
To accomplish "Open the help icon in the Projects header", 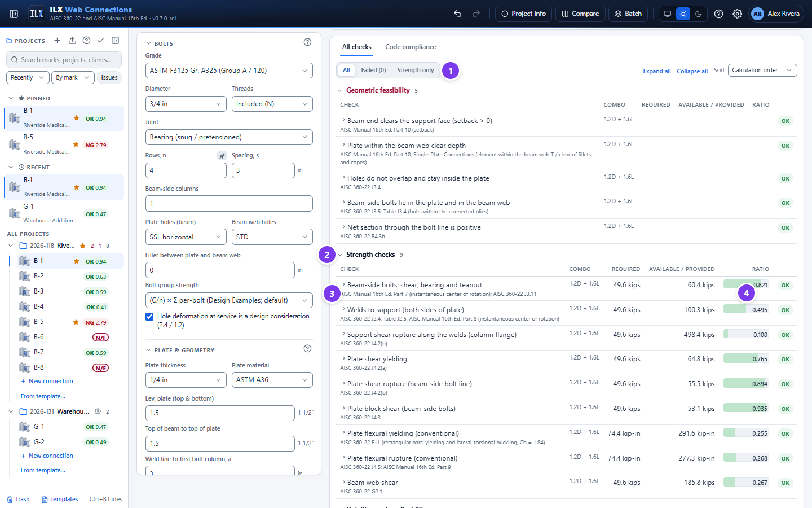I will pos(86,41).
